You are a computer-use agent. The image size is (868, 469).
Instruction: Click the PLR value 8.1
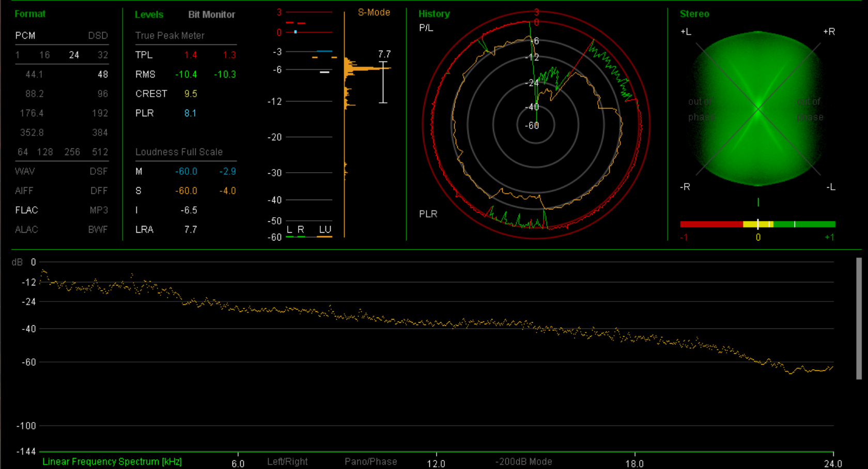pyautogui.click(x=190, y=113)
